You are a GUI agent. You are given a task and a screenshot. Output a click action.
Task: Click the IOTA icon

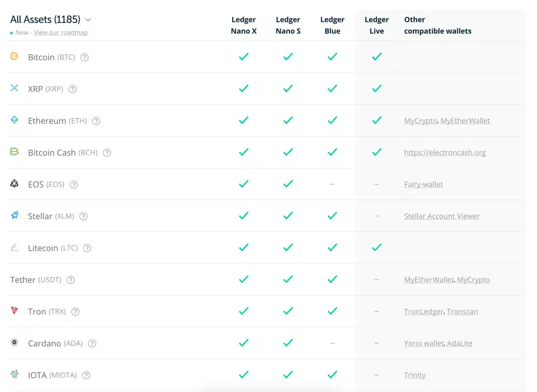[x=14, y=375]
